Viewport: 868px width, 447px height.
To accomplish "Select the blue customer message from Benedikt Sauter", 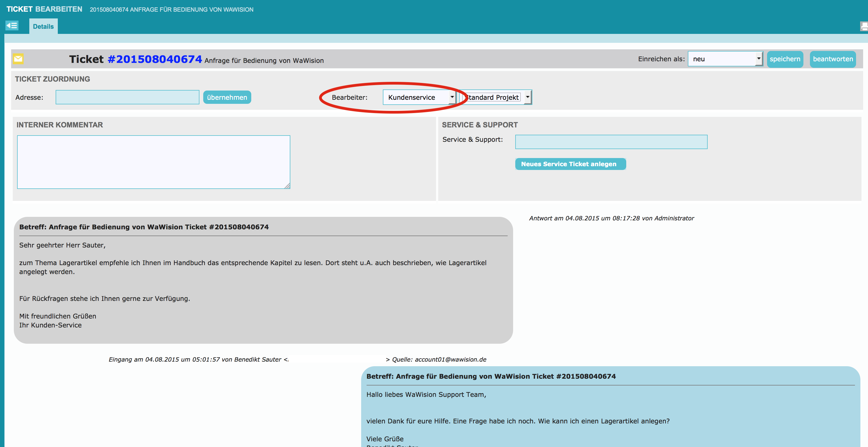I will [x=610, y=407].
